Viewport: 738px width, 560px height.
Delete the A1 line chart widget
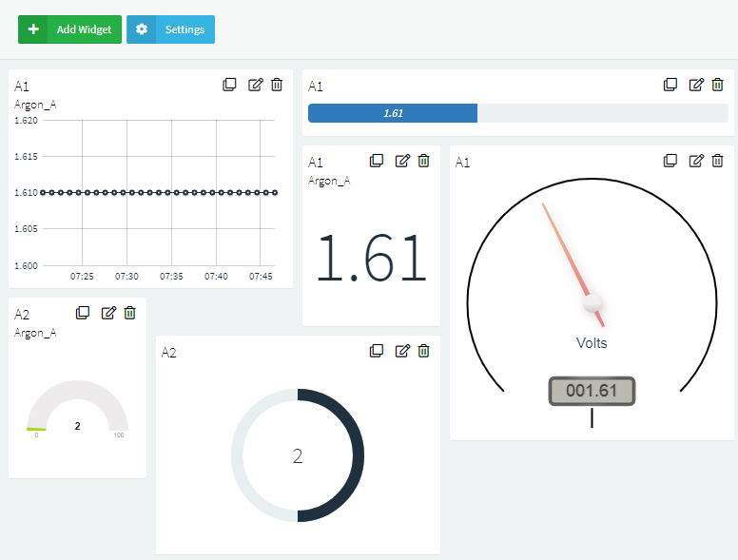click(277, 85)
